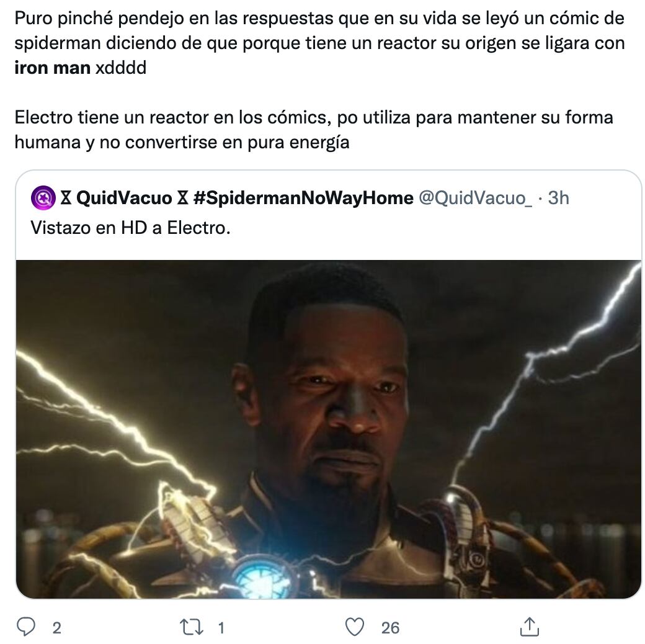645x644 pixels.
Task: Click the 3h timestamp
Action: [x=559, y=198]
